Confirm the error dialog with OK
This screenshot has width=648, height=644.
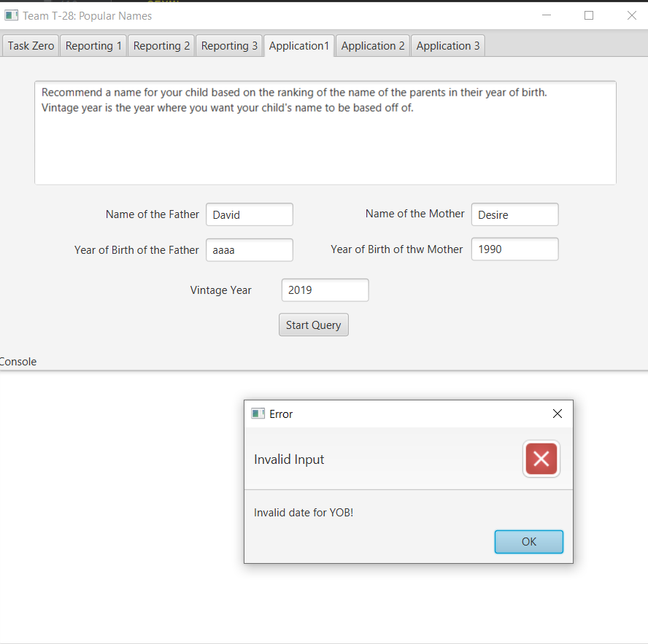point(529,542)
